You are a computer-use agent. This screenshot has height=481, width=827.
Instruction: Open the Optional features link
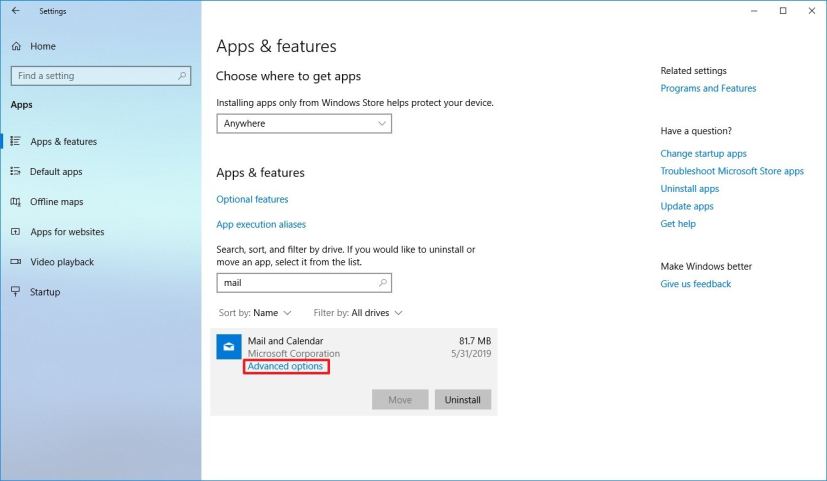pos(252,199)
